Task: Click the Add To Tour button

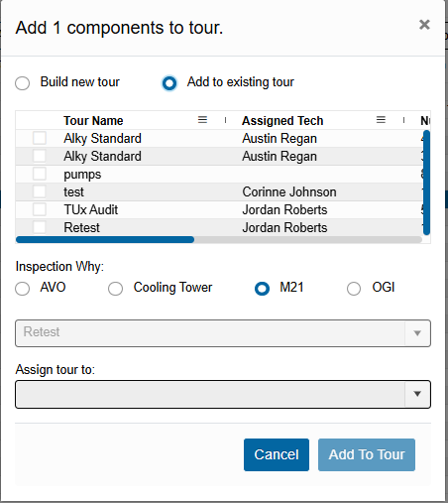Action: 367,454
